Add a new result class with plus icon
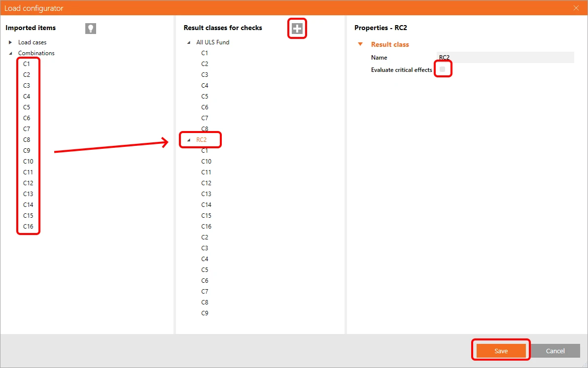 point(297,29)
